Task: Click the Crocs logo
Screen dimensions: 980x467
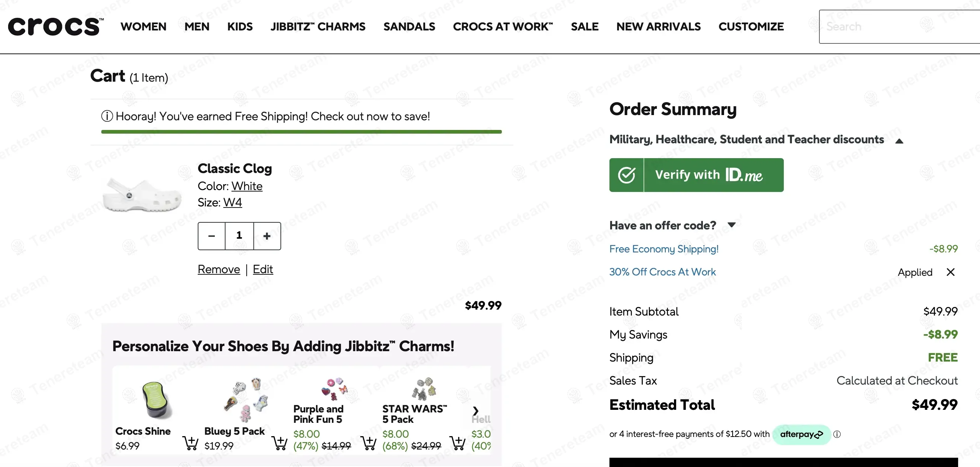Action: click(55, 27)
